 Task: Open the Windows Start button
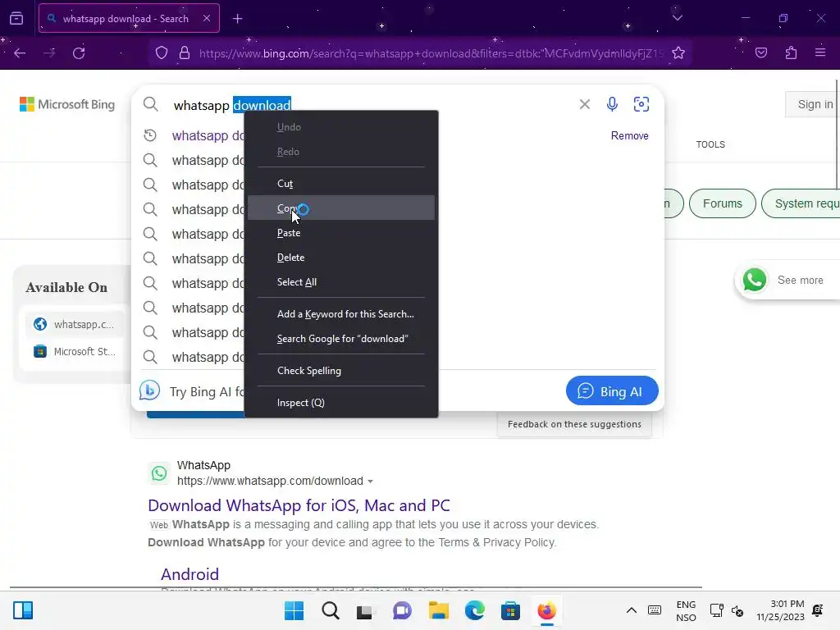294,610
